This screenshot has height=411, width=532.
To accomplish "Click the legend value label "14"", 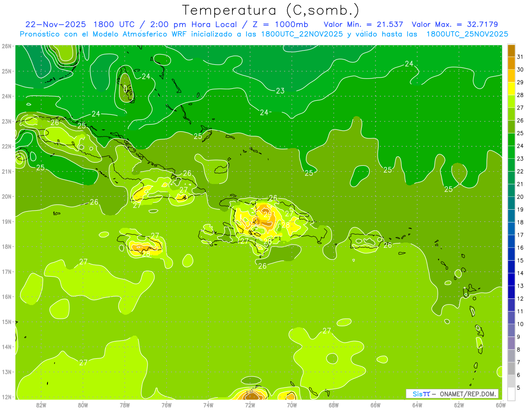I will point(520,273).
